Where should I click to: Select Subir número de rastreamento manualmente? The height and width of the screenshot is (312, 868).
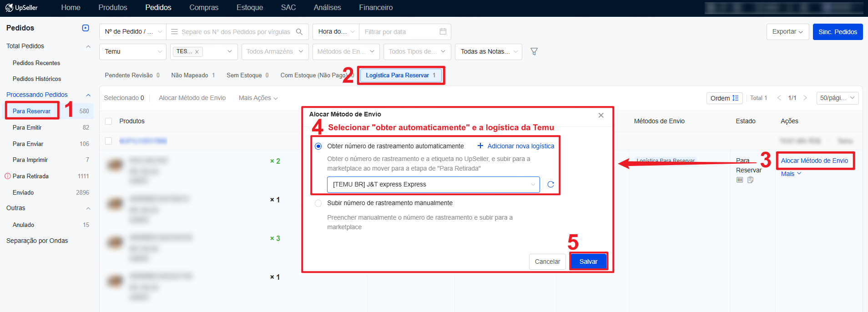coord(318,203)
